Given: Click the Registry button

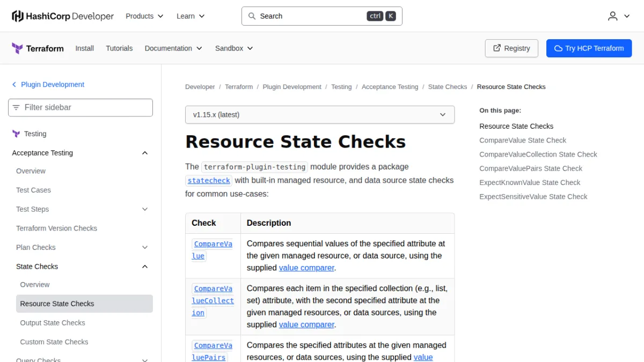Looking at the screenshot, I should click(511, 48).
